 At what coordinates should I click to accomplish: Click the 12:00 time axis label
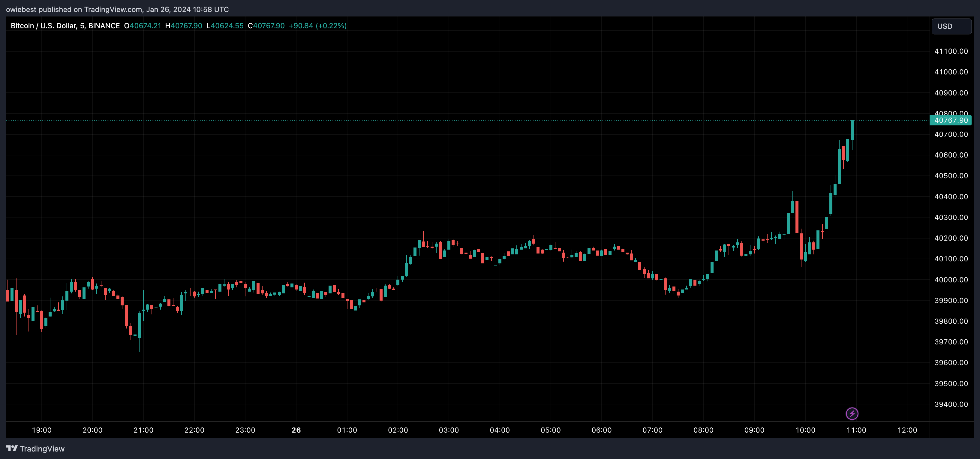907,430
